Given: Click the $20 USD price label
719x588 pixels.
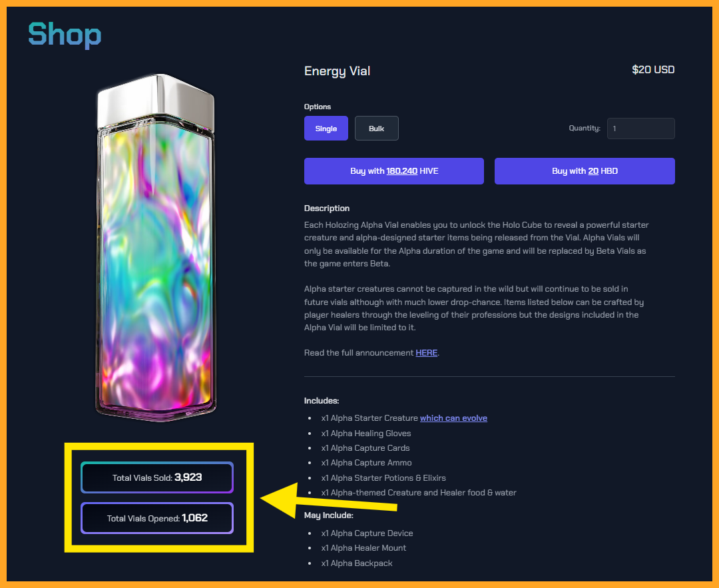Looking at the screenshot, I should click(653, 70).
